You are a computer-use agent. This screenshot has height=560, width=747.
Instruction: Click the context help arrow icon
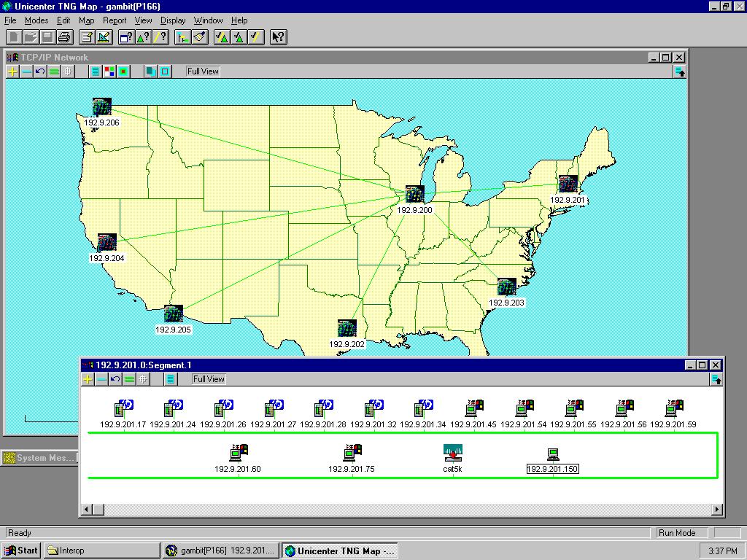[278, 37]
